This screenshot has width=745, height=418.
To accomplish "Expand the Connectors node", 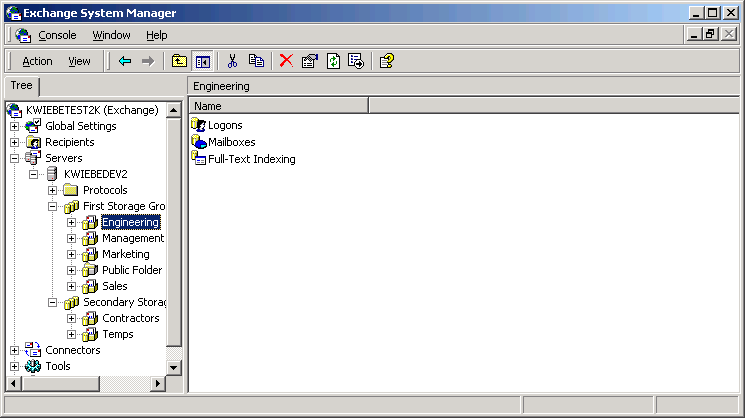I will [14, 351].
